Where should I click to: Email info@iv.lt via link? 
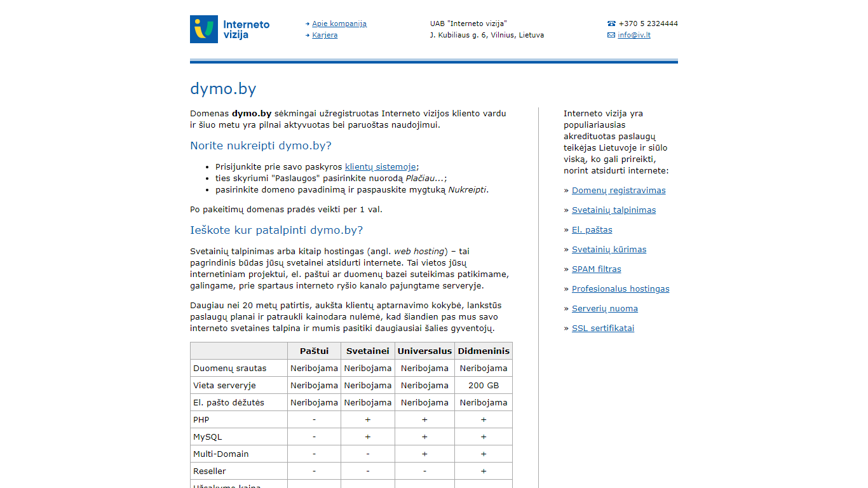(634, 35)
